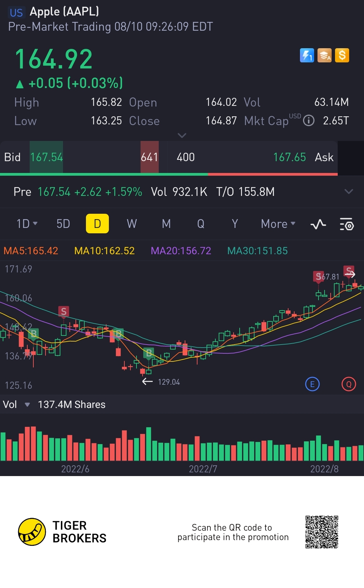Tap the yellow dollar sign icon
The height and width of the screenshot is (588, 364).
[342, 55]
